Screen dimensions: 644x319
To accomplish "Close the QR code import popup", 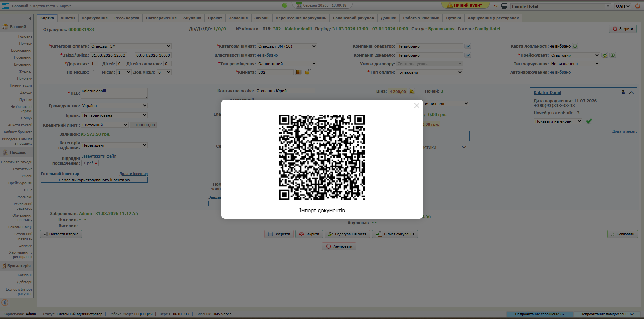I will pyautogui.click(x=417, y=106).
